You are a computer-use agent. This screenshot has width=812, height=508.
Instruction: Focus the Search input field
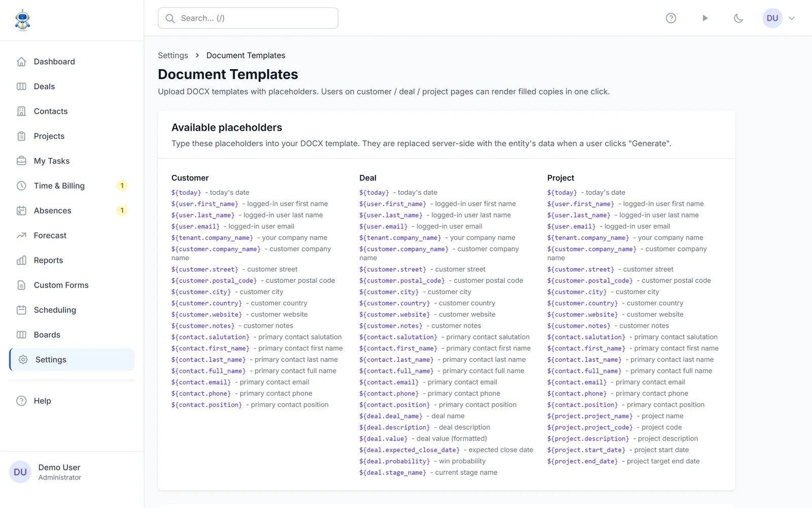click(x=248, y=18)
